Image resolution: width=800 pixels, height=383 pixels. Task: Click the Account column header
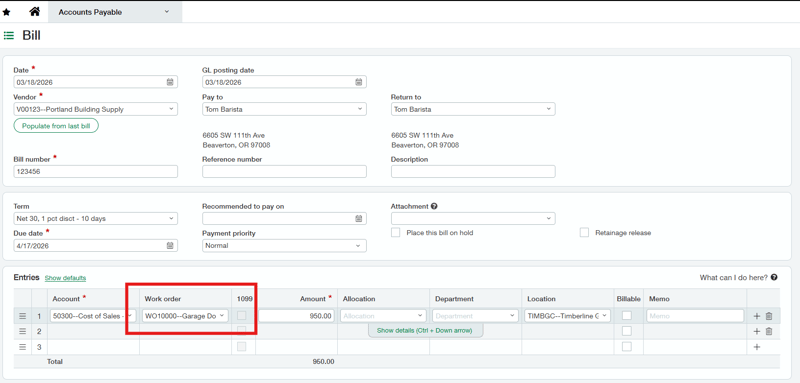[x=66, y=298]
